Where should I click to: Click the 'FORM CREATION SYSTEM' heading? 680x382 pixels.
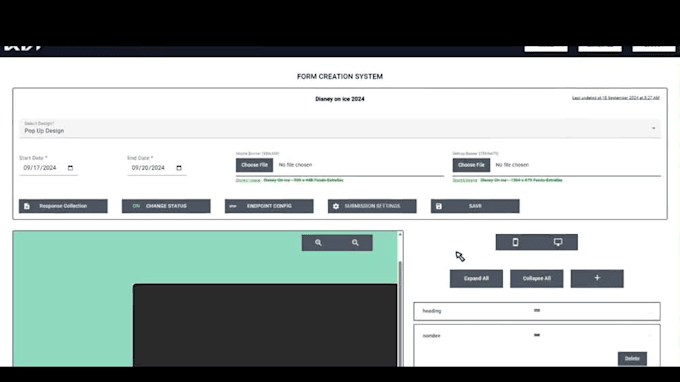click(x=340, y=76)
